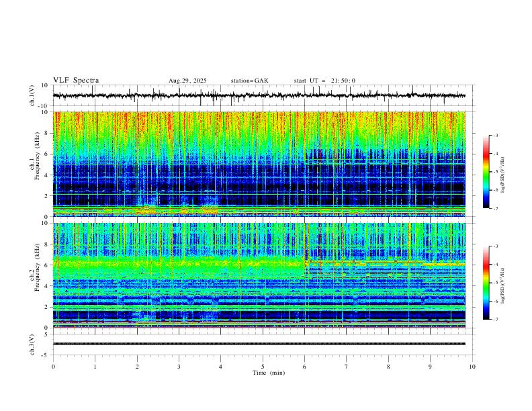Click the "Time (min)" axis title
Viewport: 532px width, 411px height.
(x=269, y=373)
